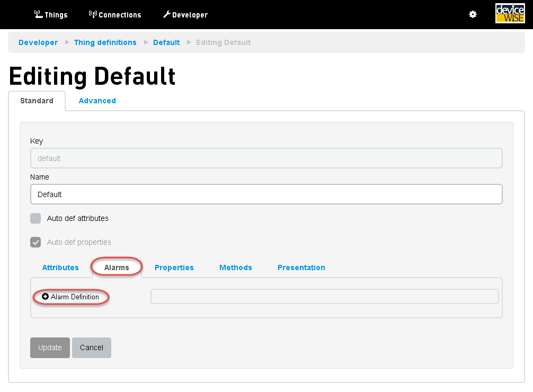Navigate to Thing definitions breadcrumb link

105,42
